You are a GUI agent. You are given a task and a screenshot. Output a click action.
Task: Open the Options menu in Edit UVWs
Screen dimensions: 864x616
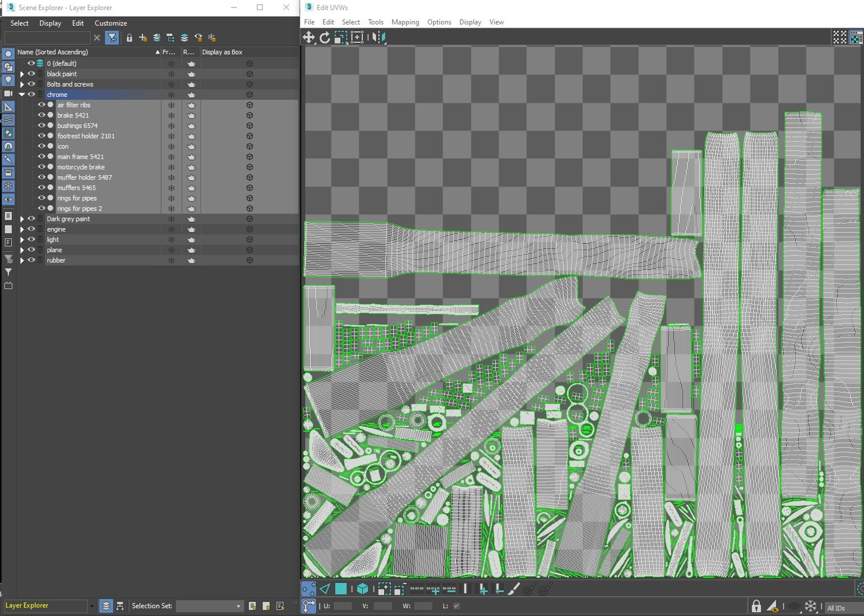pos(439,22)
